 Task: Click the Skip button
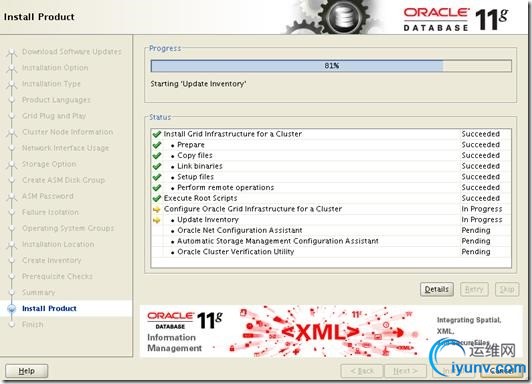(x=507, y=289)
